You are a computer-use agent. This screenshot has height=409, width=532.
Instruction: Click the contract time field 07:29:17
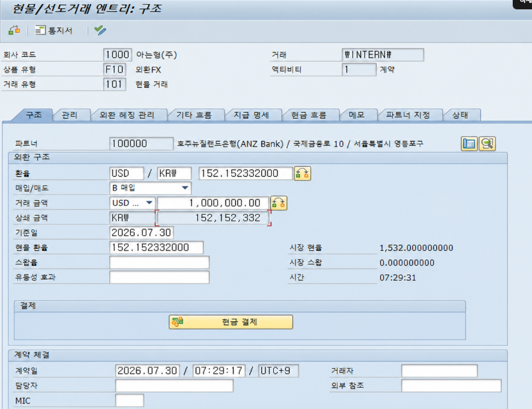pyautogui.click(x=219, y=371)
